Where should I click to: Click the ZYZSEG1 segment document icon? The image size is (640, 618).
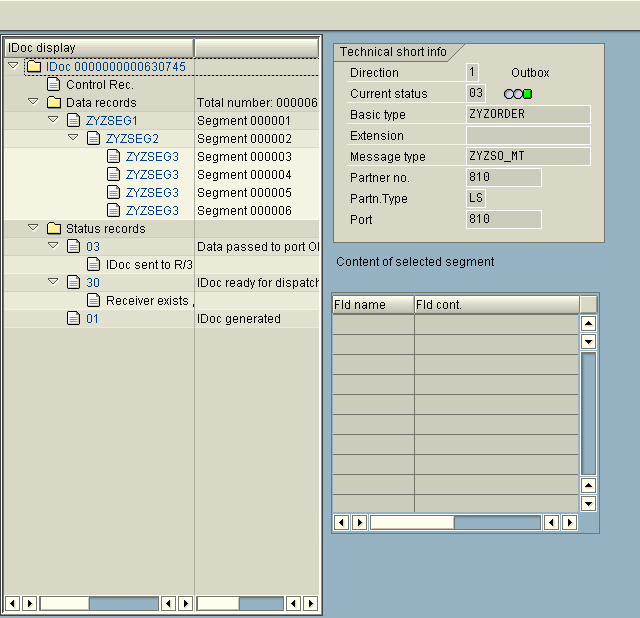point(73,121)
